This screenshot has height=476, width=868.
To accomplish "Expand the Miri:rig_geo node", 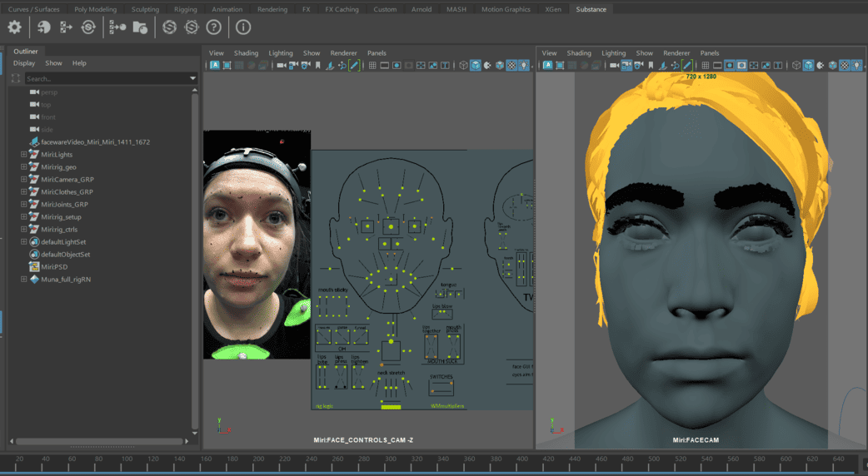I will (23, 166).
